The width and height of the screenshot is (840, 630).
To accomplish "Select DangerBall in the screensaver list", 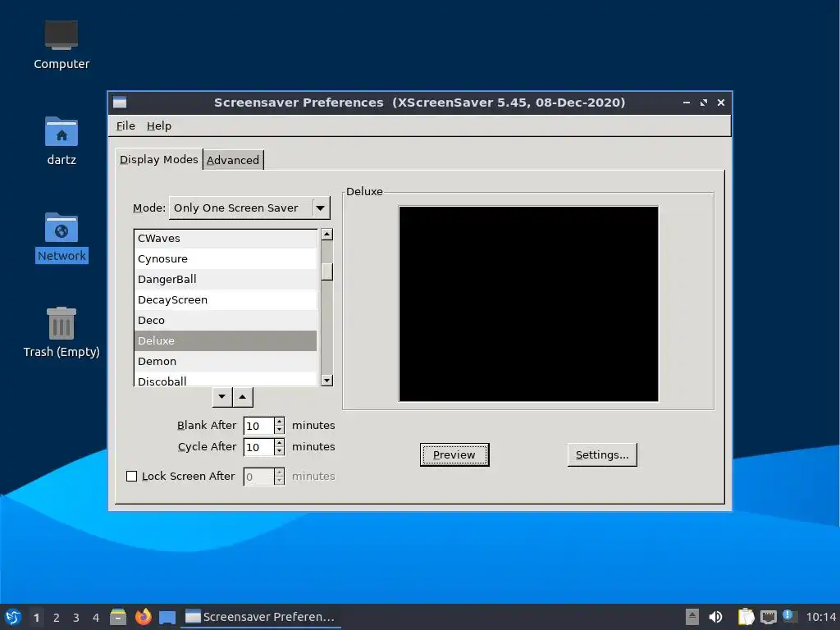I will coord(226,279).
